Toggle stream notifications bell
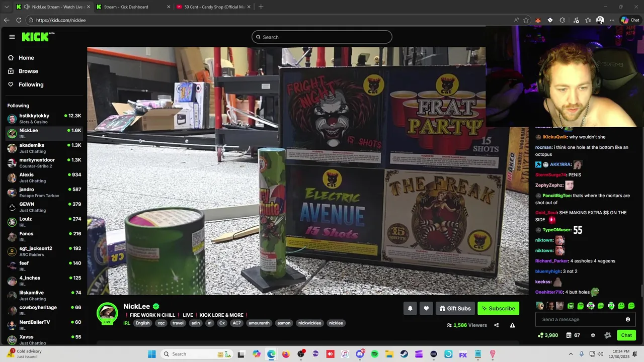The height and width of the screenshot is (362, 644). pos(410,308)
